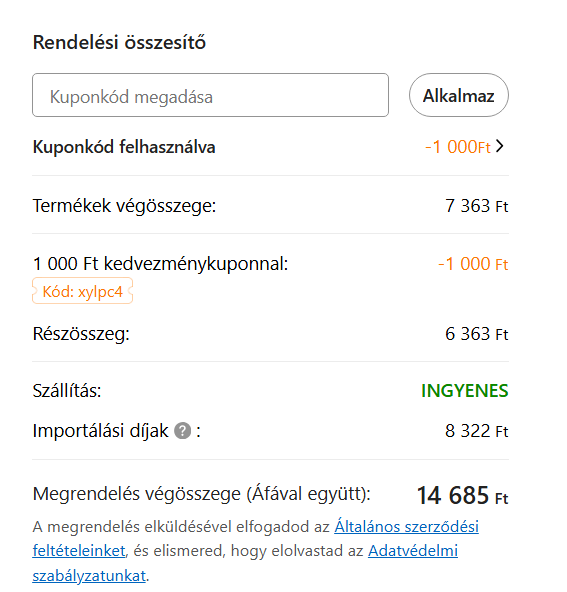Click the 8 322 Ft import fees amount
The width and height of the screenshot is (567, 592).
click(477, 431)
